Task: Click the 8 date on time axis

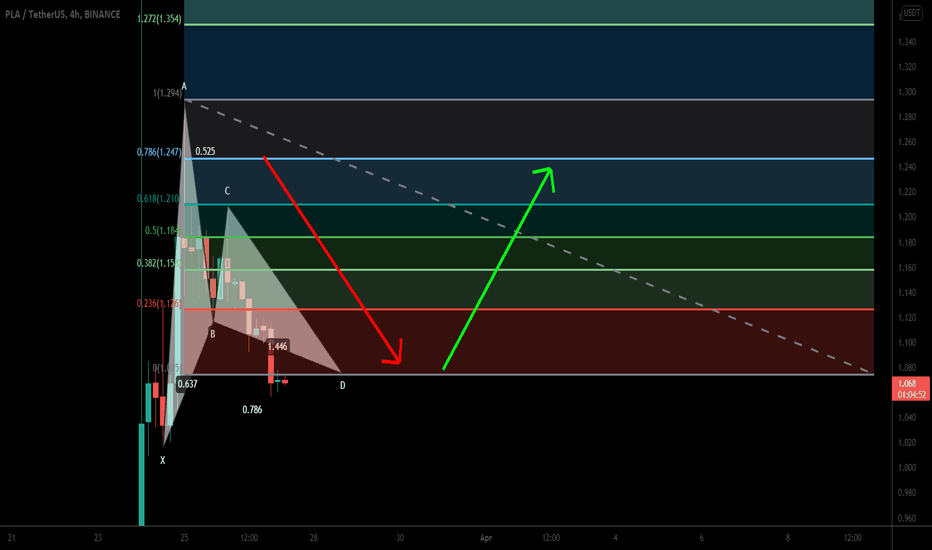Action: [x=788, y=538]
